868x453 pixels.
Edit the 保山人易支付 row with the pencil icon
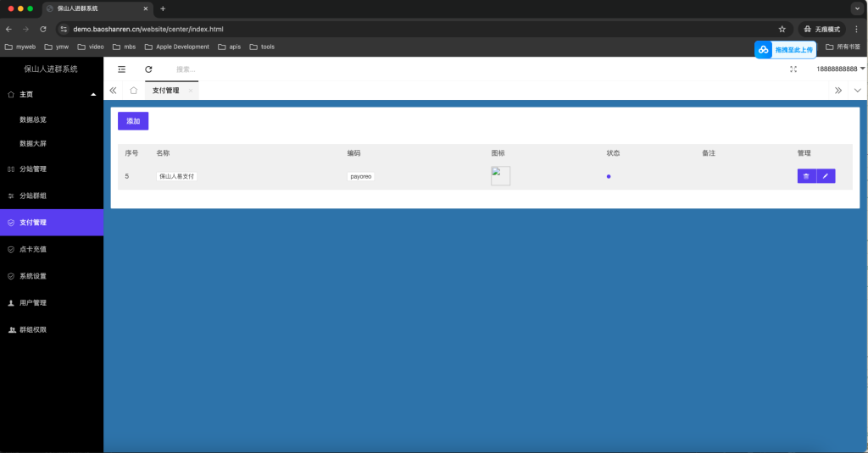click(826, 176)
